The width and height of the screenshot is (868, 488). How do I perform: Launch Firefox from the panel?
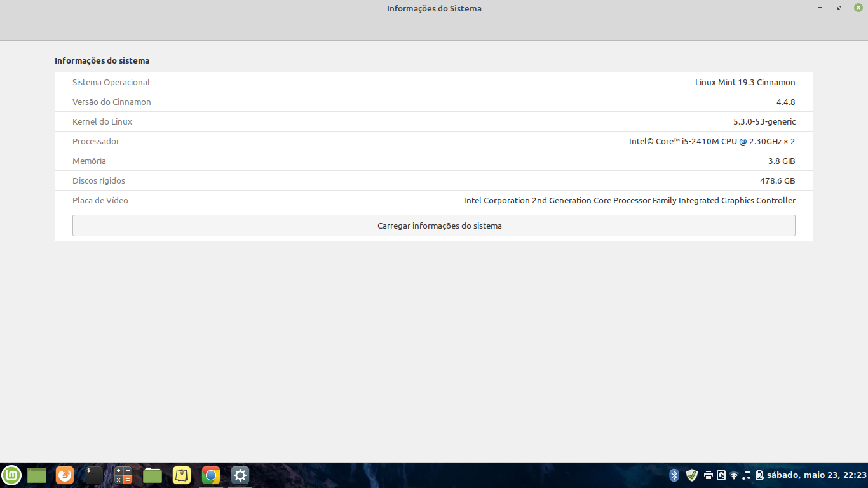click(65, 475)
